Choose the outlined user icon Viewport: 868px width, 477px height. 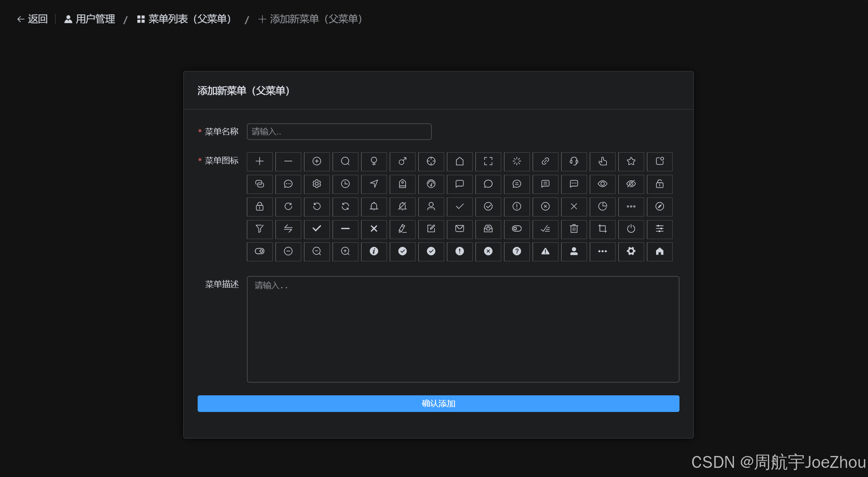(x=431, y=207)
